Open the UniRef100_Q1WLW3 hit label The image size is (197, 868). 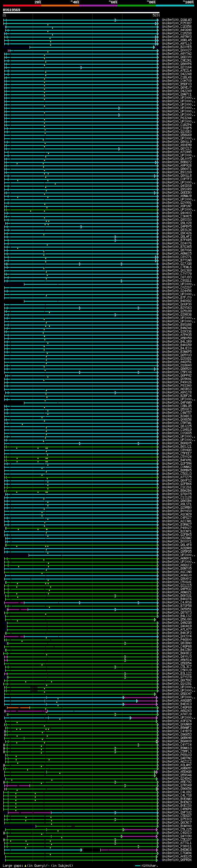(176, 20)
